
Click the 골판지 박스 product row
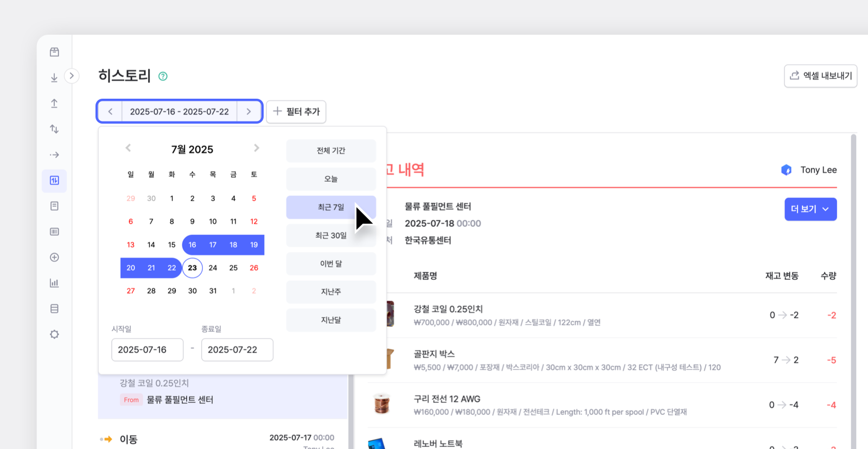click(602, 361)
